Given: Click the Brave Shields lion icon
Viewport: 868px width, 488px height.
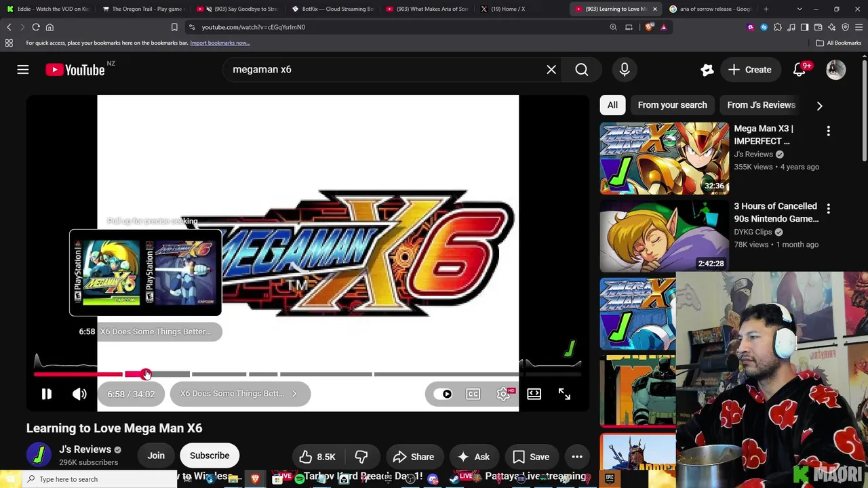Looking at the screenshot, I should point(650,27).
